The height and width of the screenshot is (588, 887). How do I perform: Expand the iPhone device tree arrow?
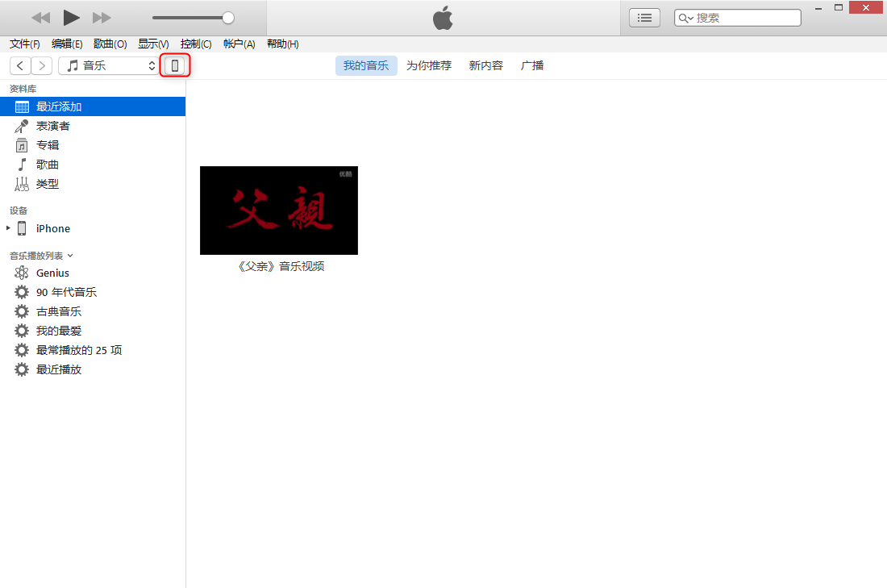[8, 228]
